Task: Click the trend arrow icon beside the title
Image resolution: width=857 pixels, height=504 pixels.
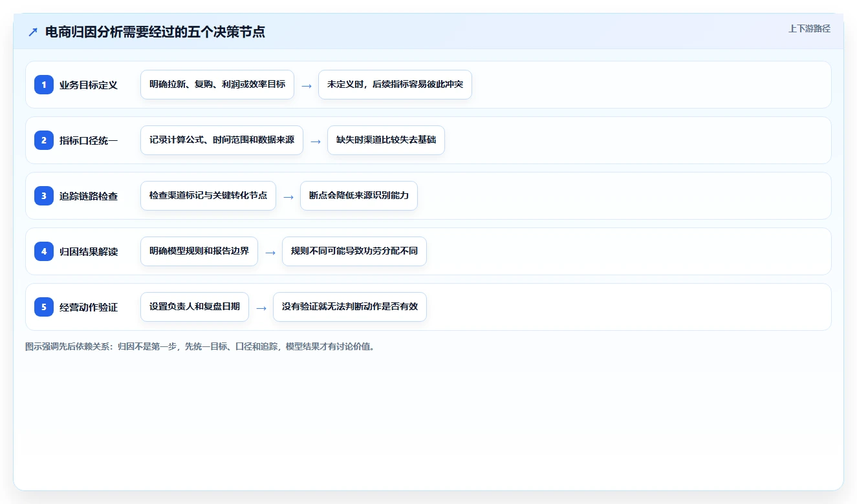Action: point(33,32)
